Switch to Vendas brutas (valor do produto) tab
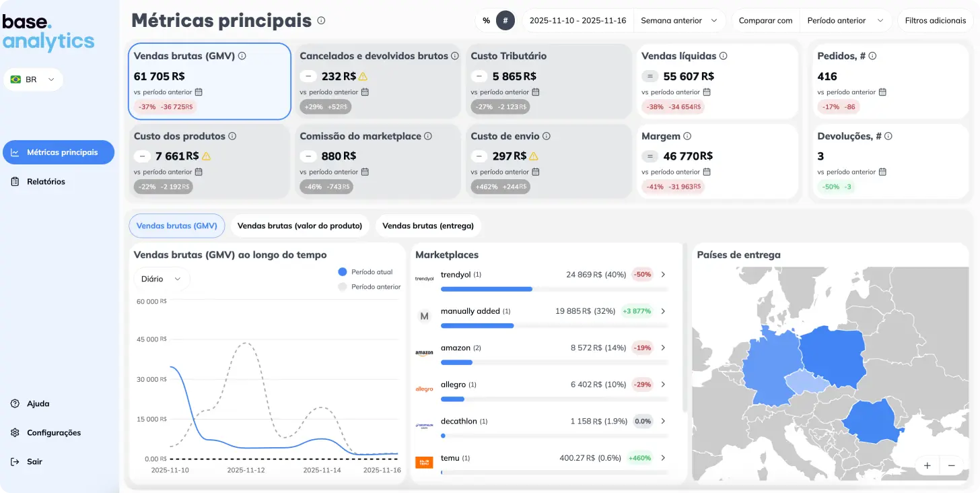The width and height of the screenshot is (980, 493). (300, 226)
